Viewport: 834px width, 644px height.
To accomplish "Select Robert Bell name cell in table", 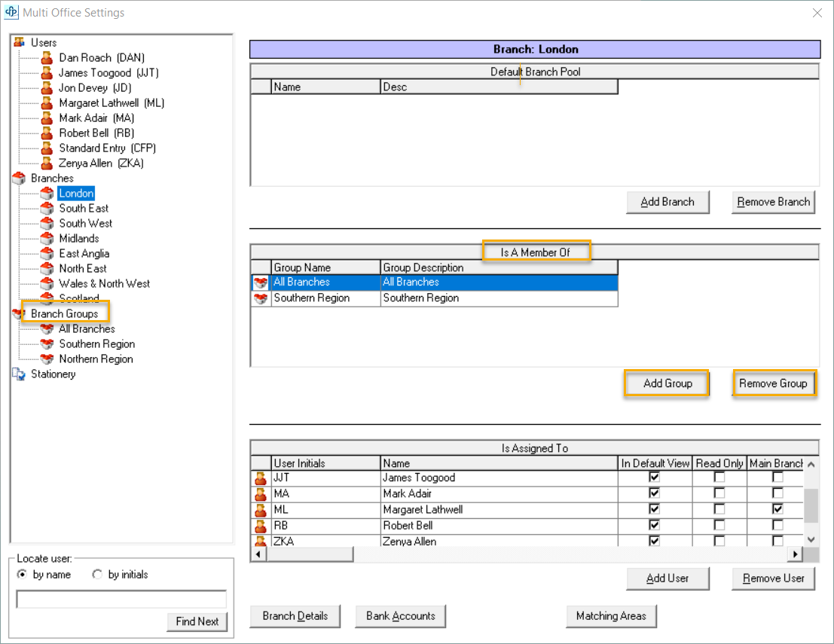I will pos(499,526).
